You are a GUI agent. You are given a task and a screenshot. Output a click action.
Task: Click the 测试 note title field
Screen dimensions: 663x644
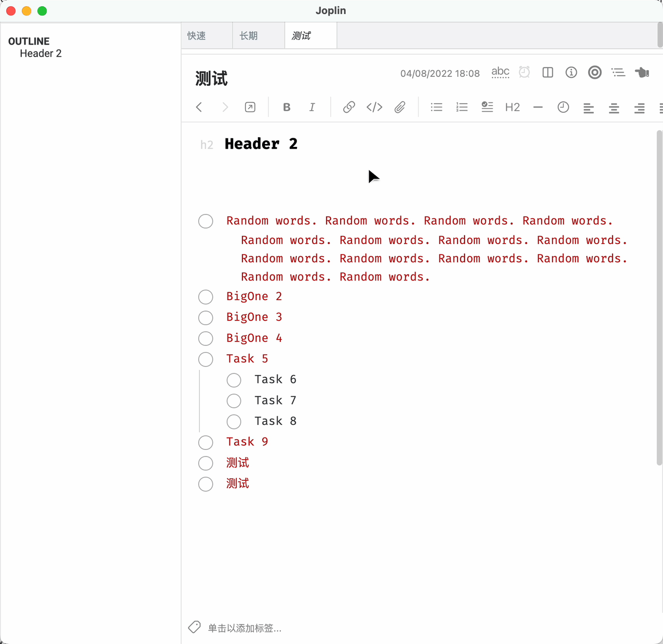click(211, 78)
